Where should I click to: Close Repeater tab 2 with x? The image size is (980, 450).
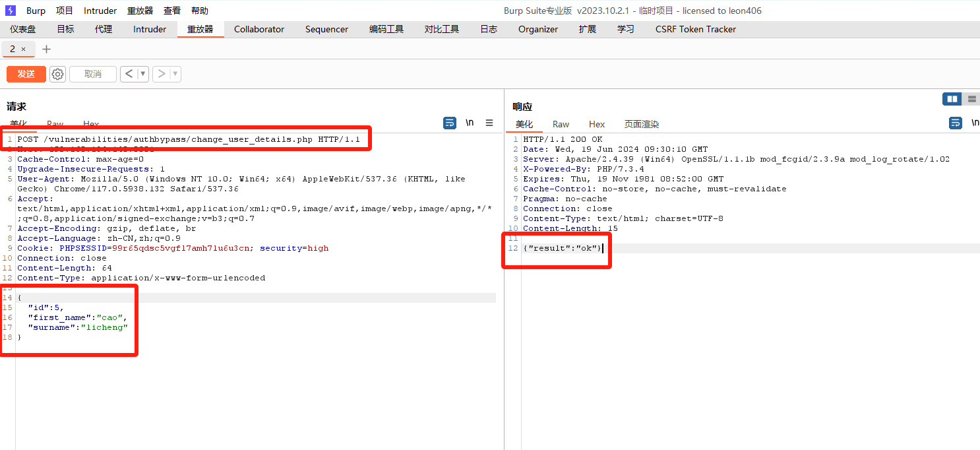(x=24, y=49)
